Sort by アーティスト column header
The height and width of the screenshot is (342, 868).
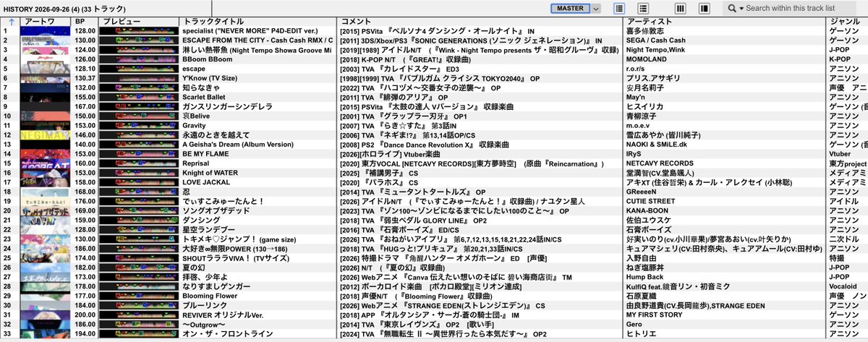point(726,22)
